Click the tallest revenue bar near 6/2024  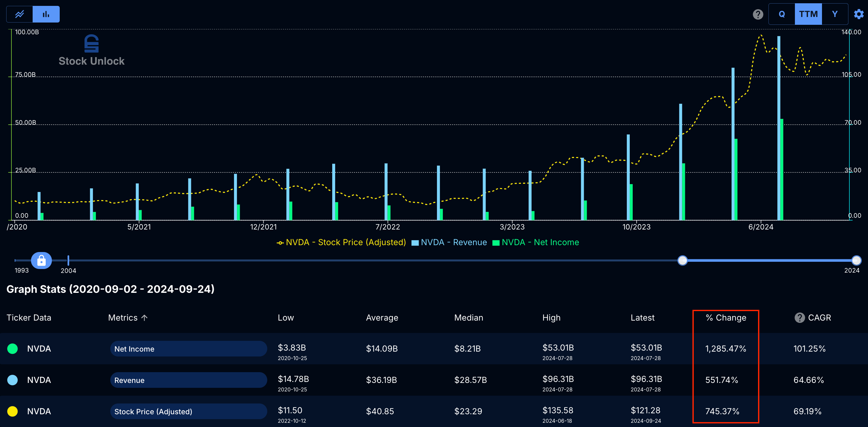tap(779, 128)
